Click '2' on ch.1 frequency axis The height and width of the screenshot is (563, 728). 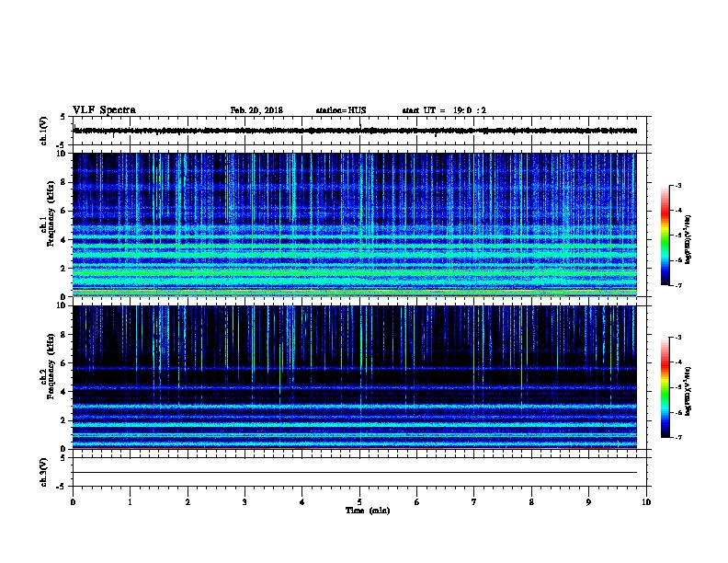coord(64,268)
